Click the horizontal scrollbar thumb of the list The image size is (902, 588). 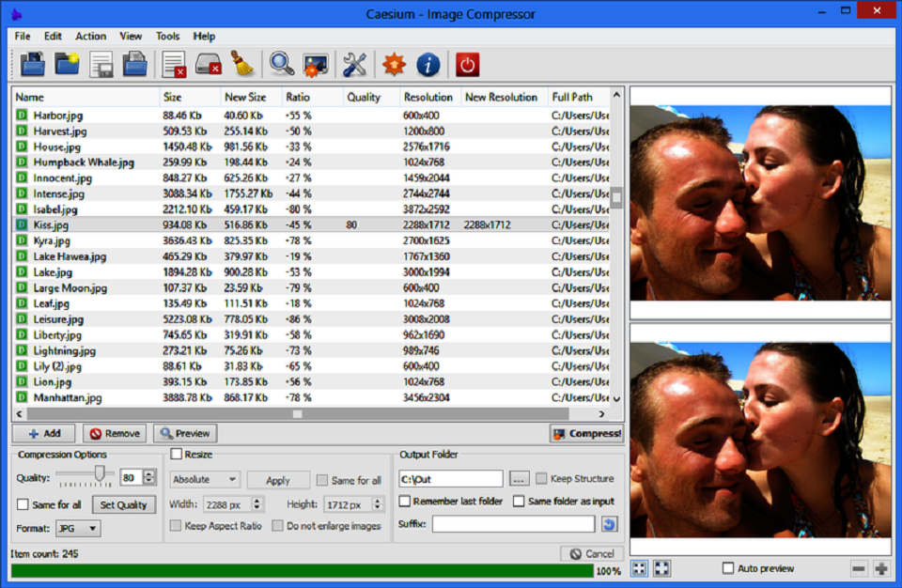(298, 413)
